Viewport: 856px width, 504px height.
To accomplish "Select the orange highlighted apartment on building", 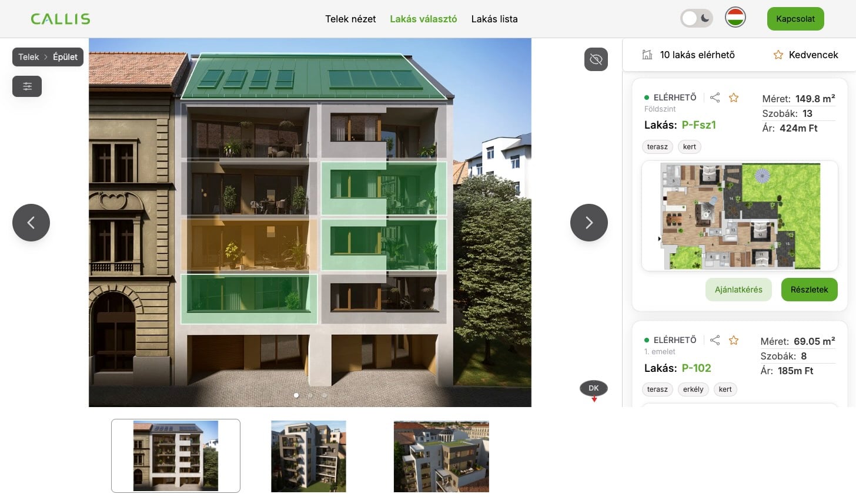I will (249, 245).
